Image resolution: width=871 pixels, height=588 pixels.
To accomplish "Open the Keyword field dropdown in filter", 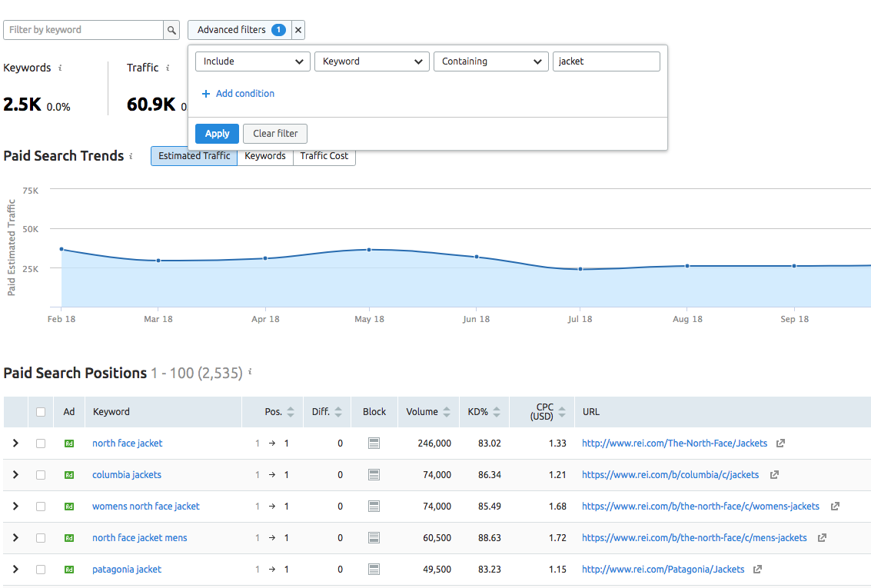I will pyautogui.click(x=371, y=61).
